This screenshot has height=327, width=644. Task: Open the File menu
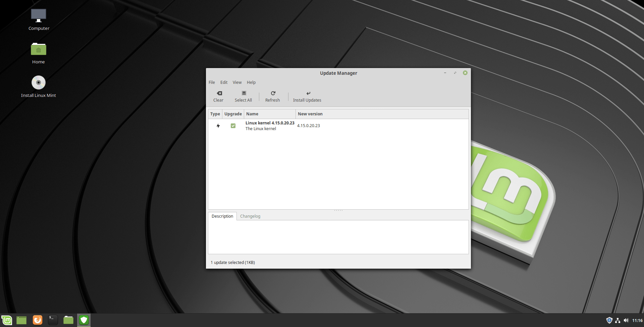pyautogui.click(x=212, y=83)
